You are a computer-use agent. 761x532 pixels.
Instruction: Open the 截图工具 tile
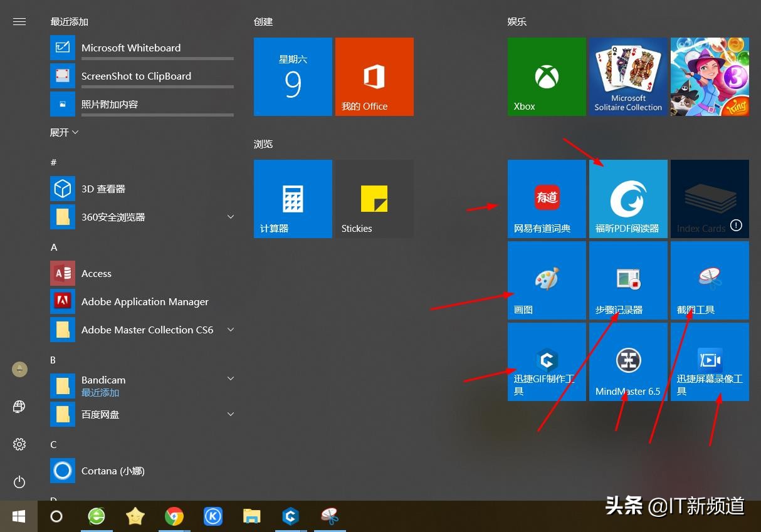[710, 280]
